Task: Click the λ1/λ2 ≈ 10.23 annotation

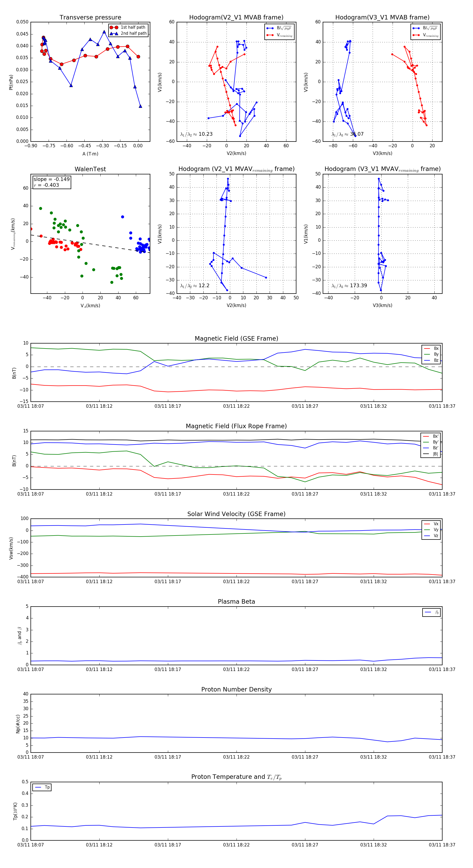Action: 196,134
